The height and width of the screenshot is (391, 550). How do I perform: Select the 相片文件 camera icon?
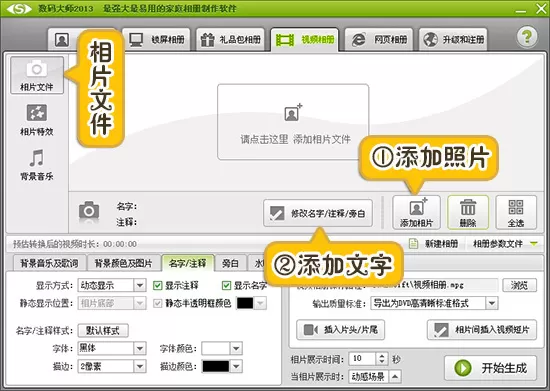[x=36, y=68]
